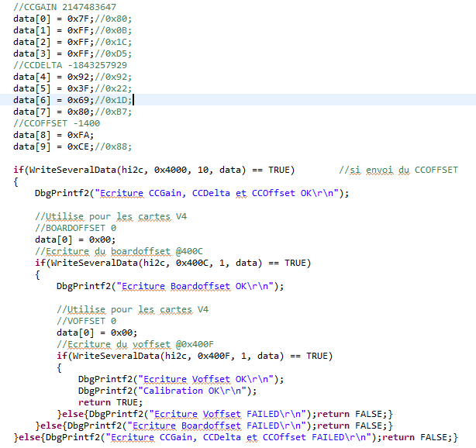Click the commented value '//0xB7;'
The width and height of the screenshot is (476, 448).
tap(113, 112)
